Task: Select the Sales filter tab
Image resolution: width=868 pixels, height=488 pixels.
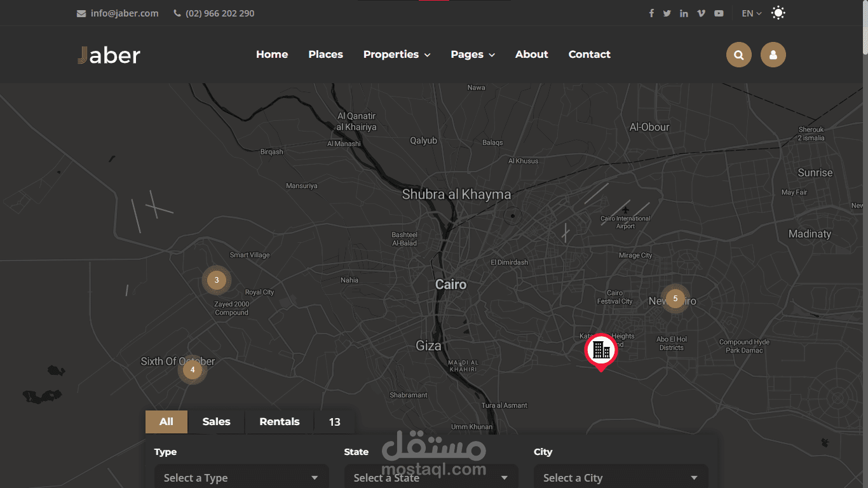Action: tap(217, 422)
